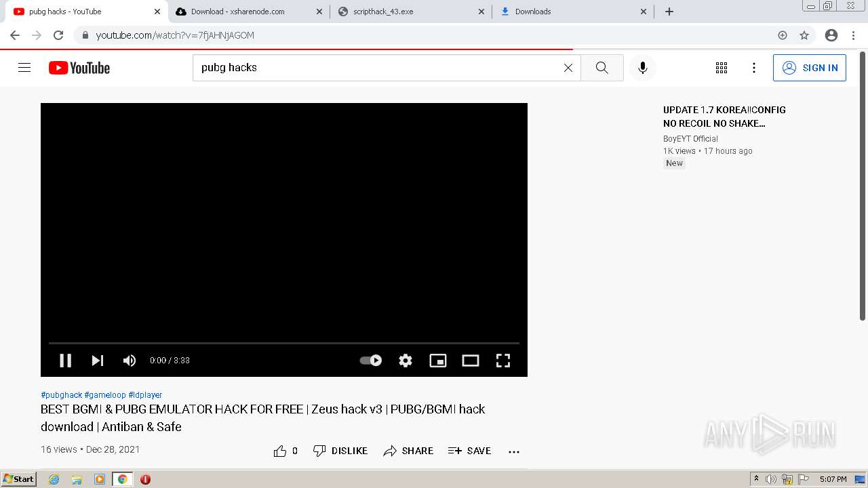Click the add-to-desktop install icon in address bar
The height and width of the screenshot is (488, 868).
click(783, 35)
